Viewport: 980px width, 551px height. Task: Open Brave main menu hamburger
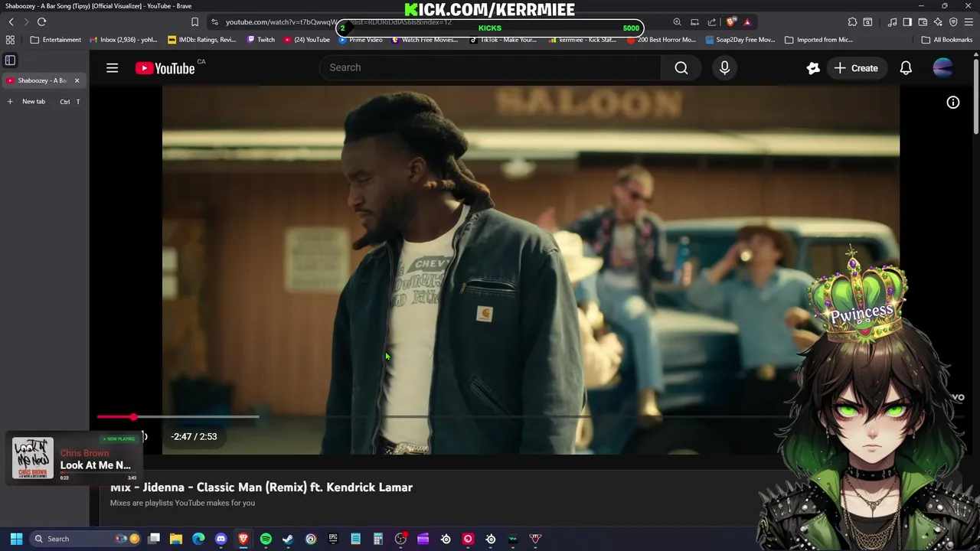tap(969, 22)
